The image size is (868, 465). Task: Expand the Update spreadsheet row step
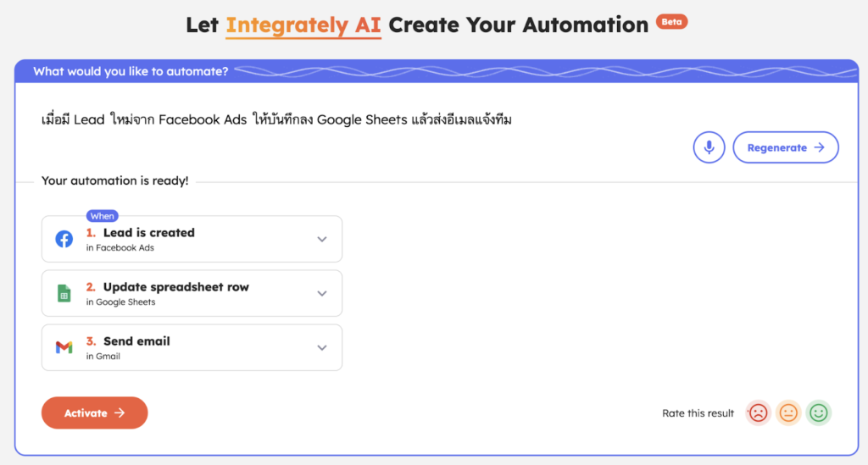pos(322,294)
